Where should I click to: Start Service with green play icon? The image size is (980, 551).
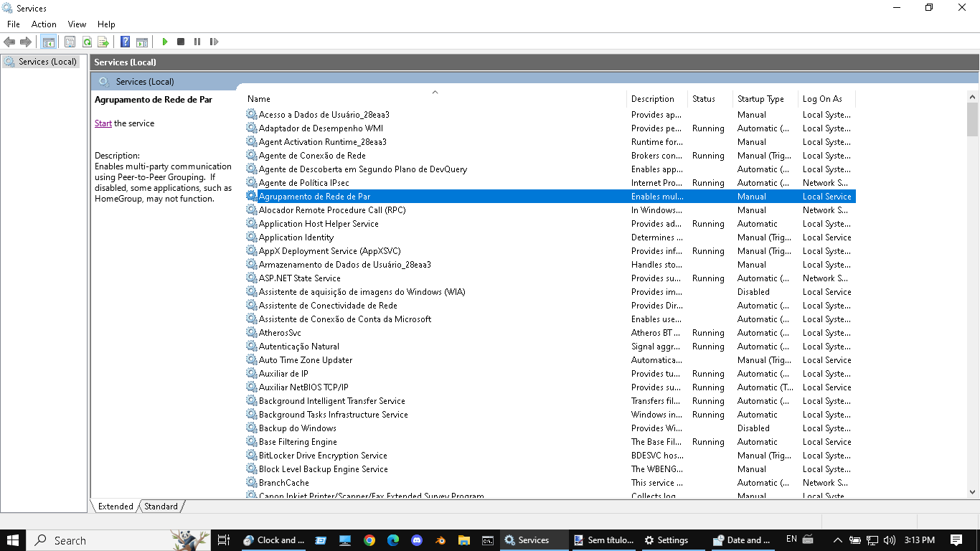164,42
